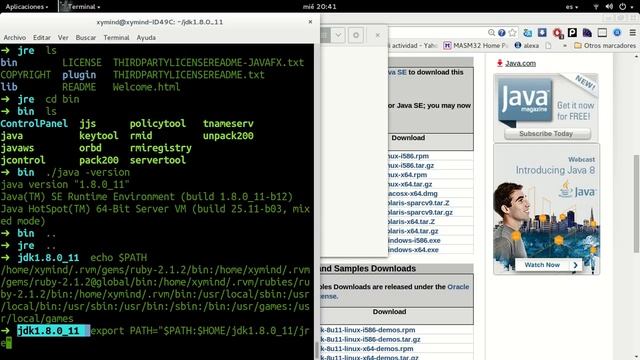Click the red circular extension icon

(558, 33)
